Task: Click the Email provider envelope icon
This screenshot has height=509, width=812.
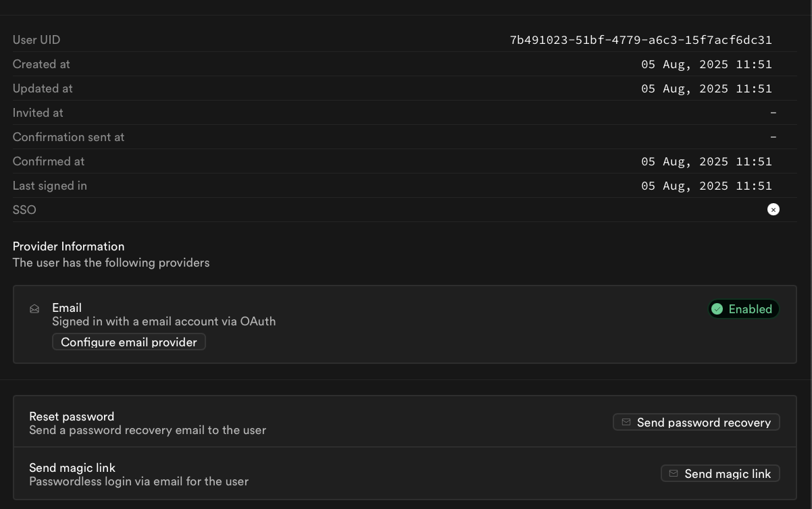Action: click(x=34, y=309)
